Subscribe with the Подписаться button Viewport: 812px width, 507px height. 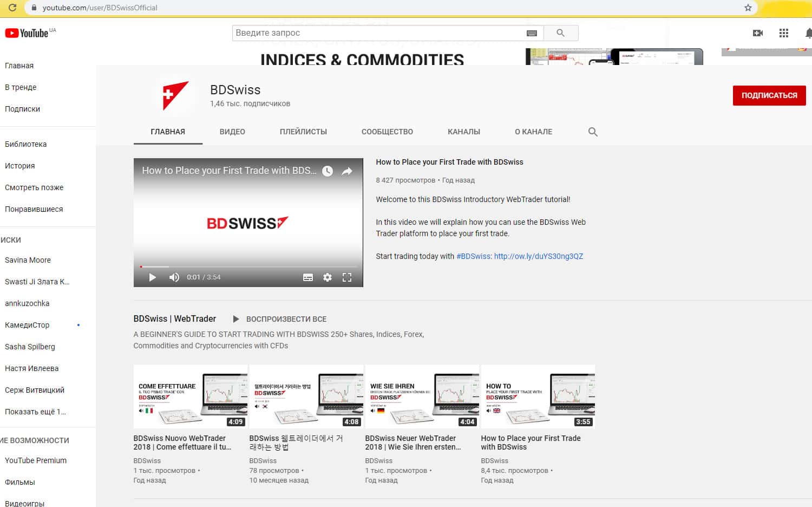(769, 95)
